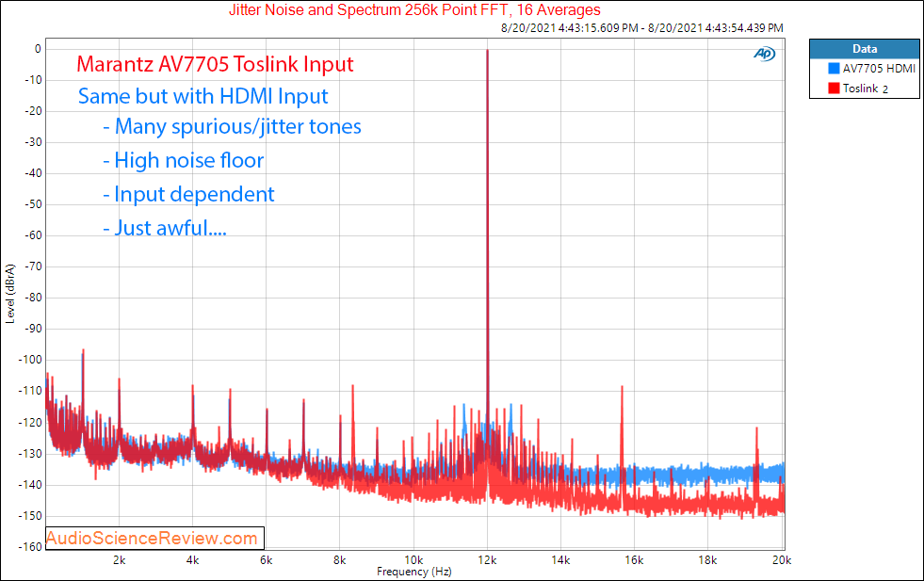Click the 18k frequency axis tick label

(x=708, y=560)
